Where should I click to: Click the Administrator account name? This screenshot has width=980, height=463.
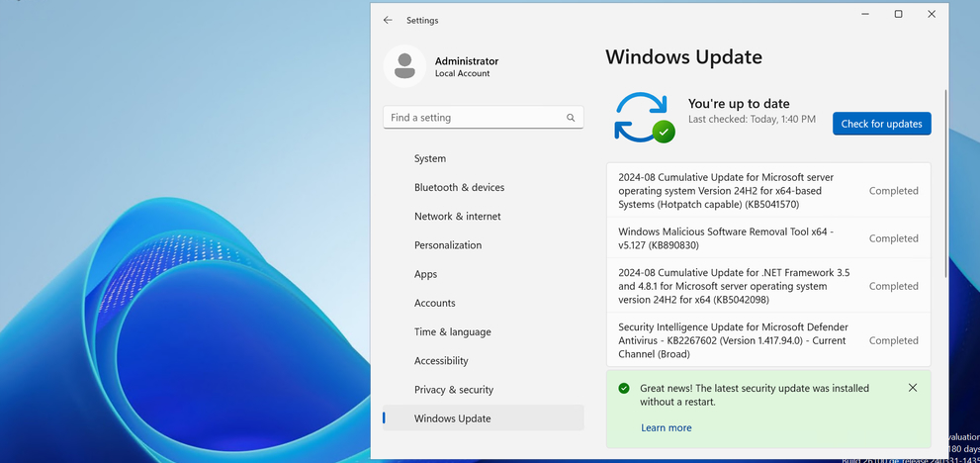click(x=466, y=61)
